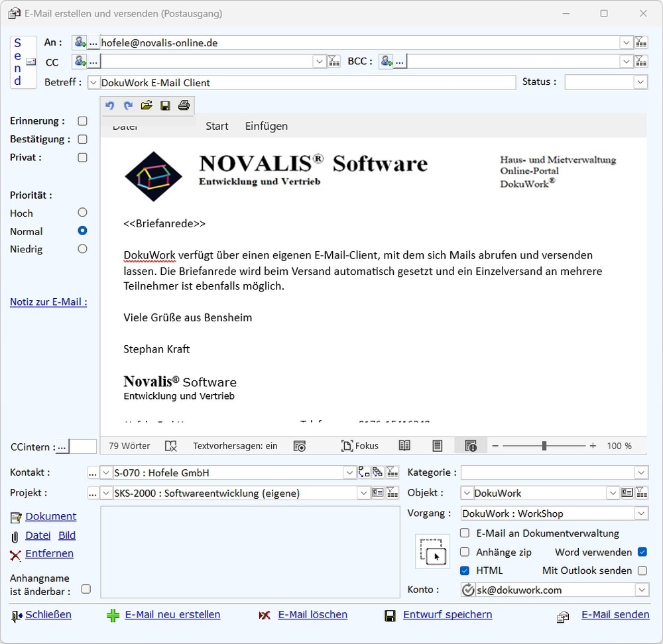Screen dimensions: 663x644
Task: Open the Datei ribbon tab
Action: click(125, 127)
